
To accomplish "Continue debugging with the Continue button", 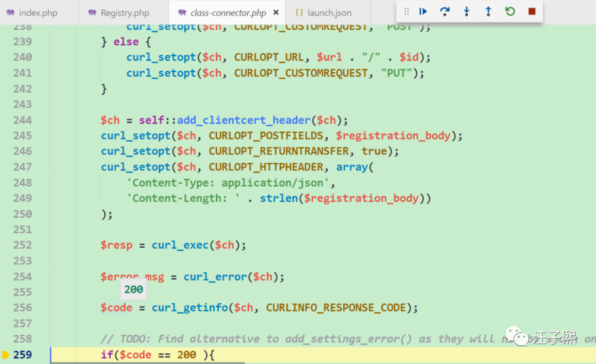I will [x=423, y=12].
